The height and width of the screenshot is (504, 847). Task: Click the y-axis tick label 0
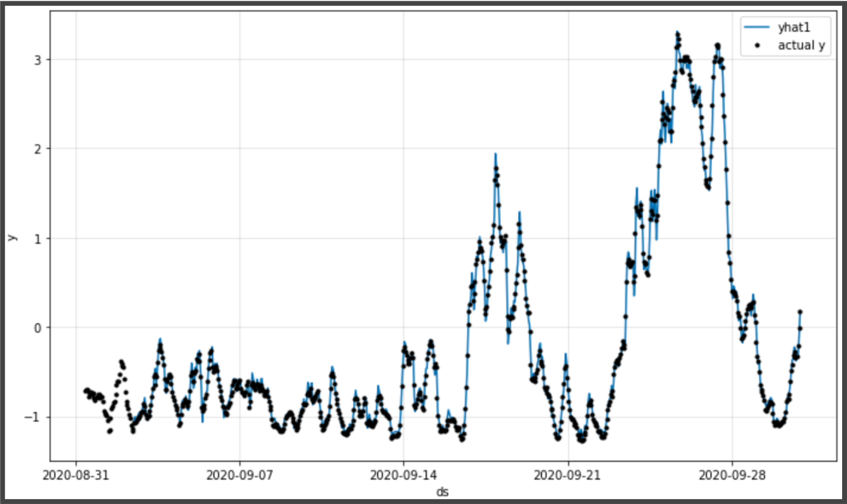click(x=38, y=328)
